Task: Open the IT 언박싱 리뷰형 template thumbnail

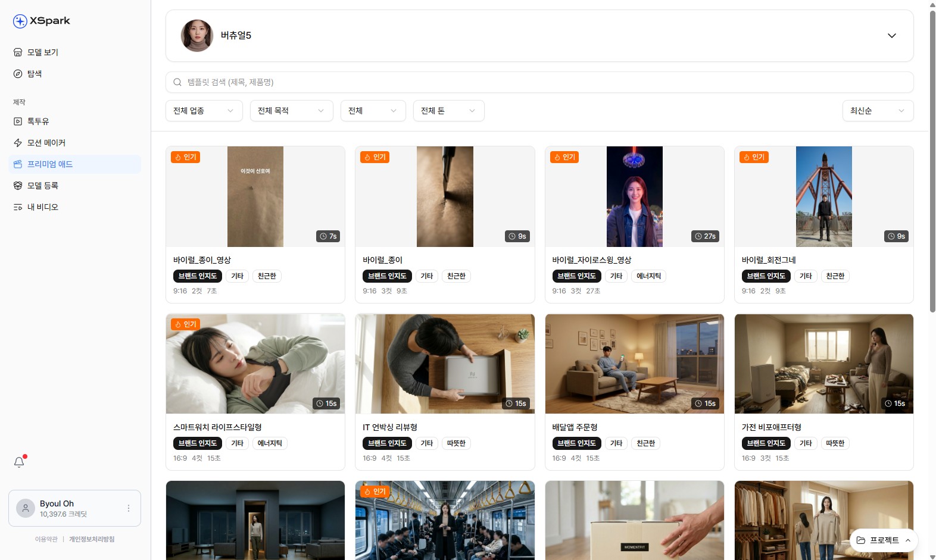Action: [x=445, y=364]
